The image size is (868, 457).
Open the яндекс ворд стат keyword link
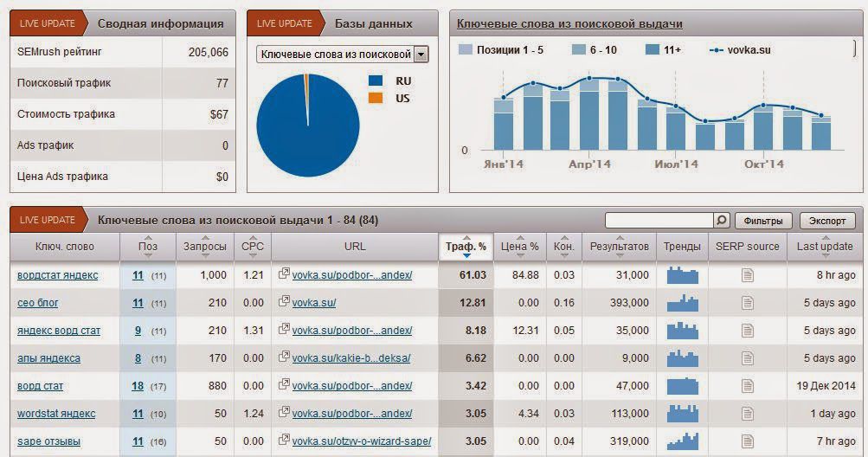pyautogui.click(x=59, y=331)
